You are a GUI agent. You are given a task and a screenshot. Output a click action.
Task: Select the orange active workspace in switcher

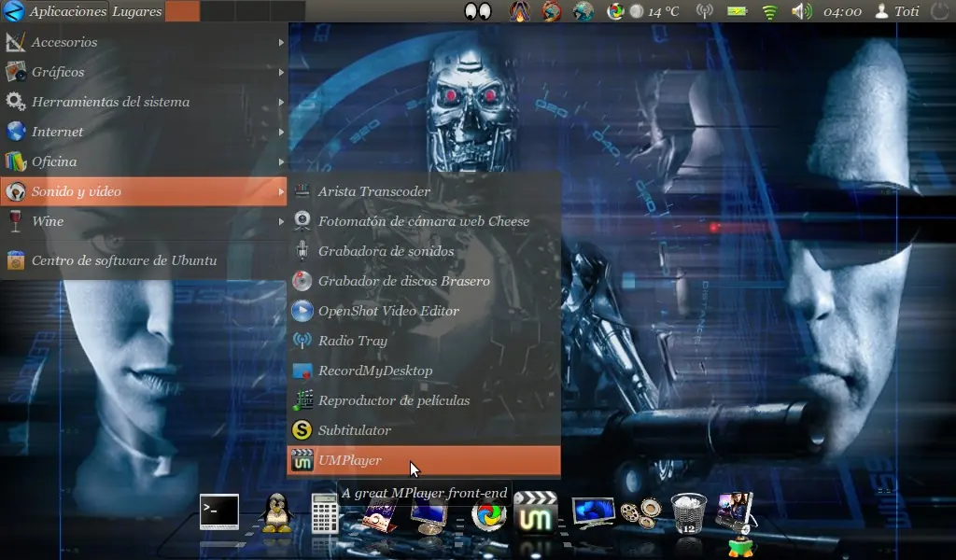(x=182, y=11)
